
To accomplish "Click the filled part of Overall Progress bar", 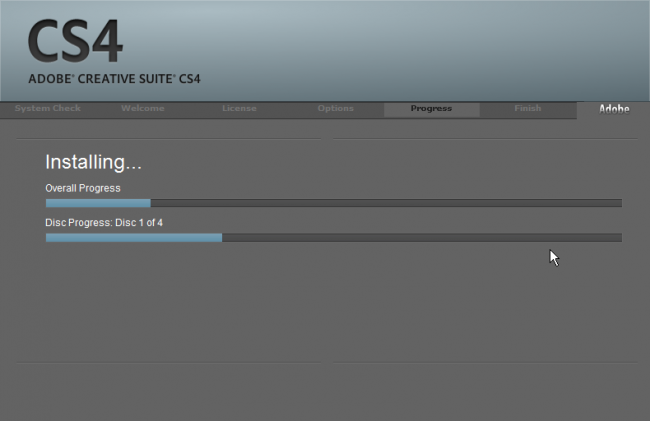I will point(97,203).
